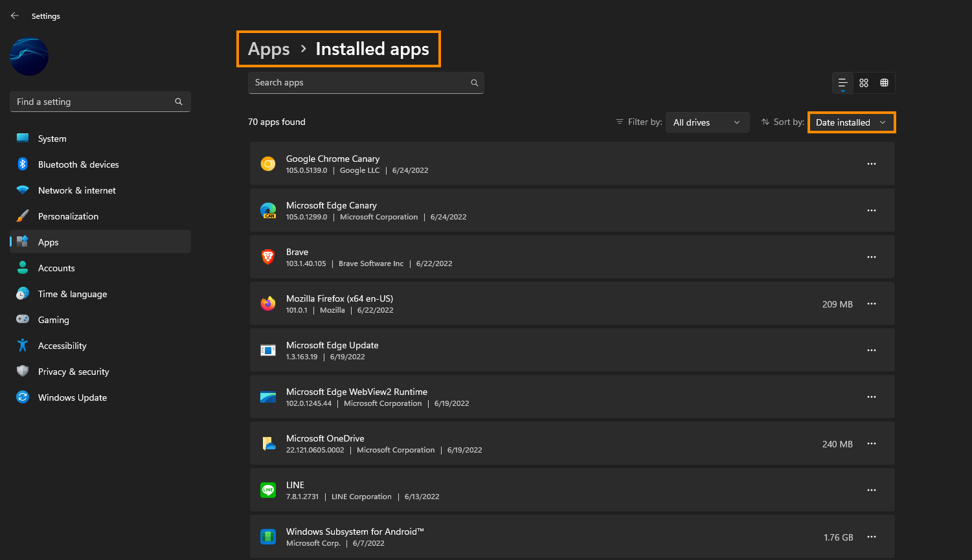Click the back arrow in Settings
Image resolution: width=972 pixels, height=560 pixels.
coord(15,16)
